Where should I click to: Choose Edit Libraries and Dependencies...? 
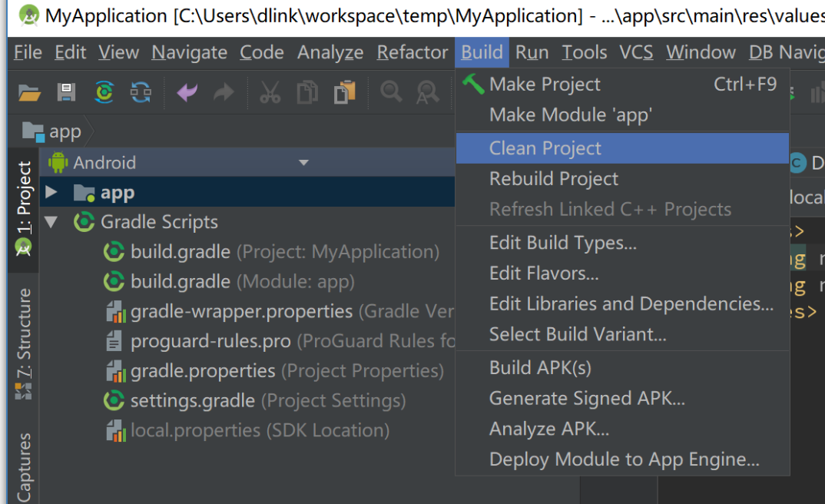pos(622,304)
